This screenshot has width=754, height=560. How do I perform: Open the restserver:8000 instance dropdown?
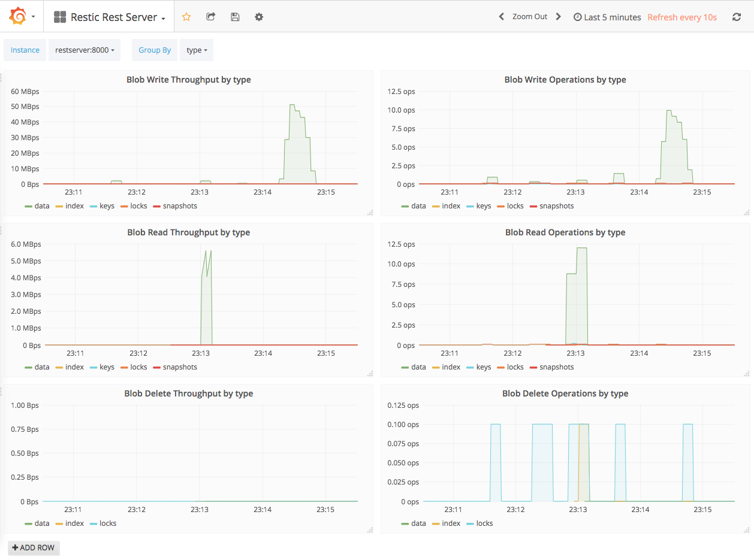pyautogui.click(x=85, y=50)
